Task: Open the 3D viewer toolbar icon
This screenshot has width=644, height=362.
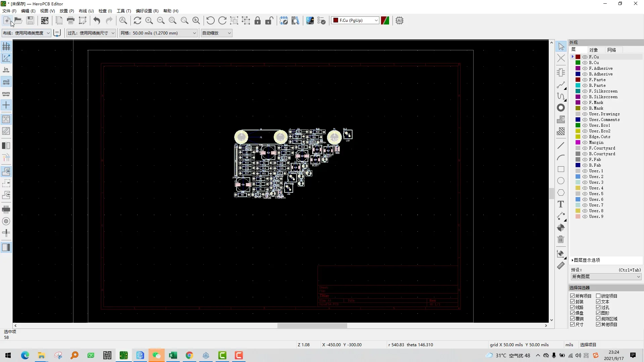Action: click(x=310, y=20)
